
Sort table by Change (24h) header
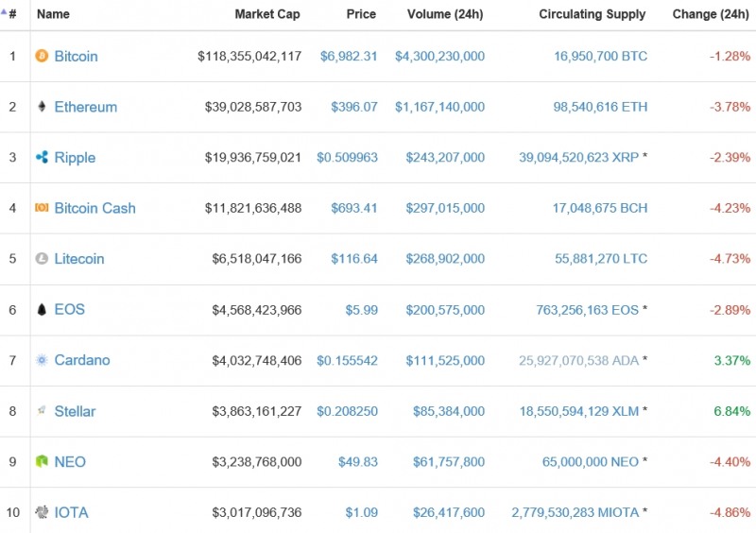click(711, 14)
